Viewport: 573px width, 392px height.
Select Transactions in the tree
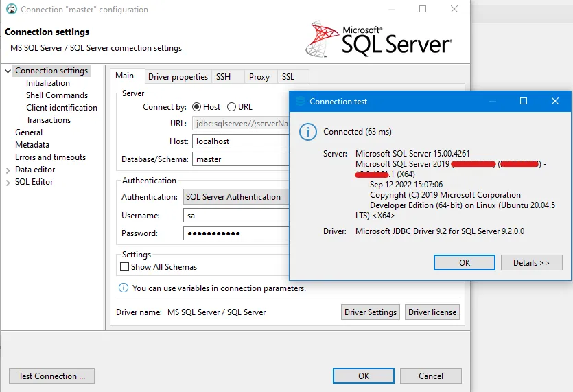click(x=49, y=120)
